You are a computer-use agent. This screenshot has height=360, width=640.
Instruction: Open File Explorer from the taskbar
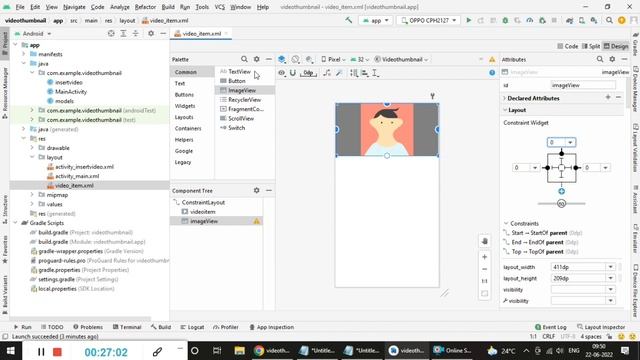point(239,351)
